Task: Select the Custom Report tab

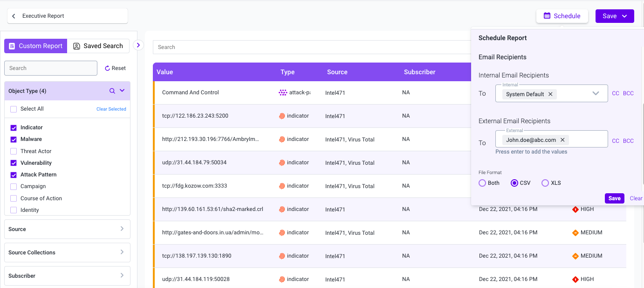Action: [x=36, y=46]
